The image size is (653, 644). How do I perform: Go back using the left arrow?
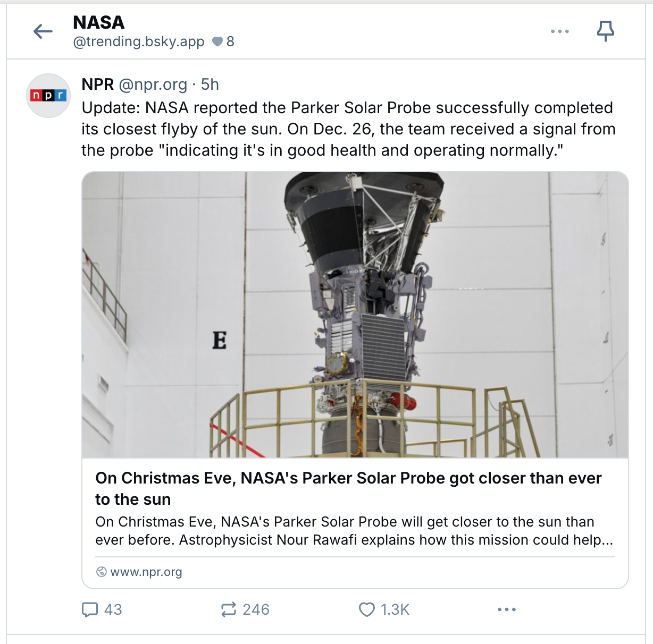(43, 32)
